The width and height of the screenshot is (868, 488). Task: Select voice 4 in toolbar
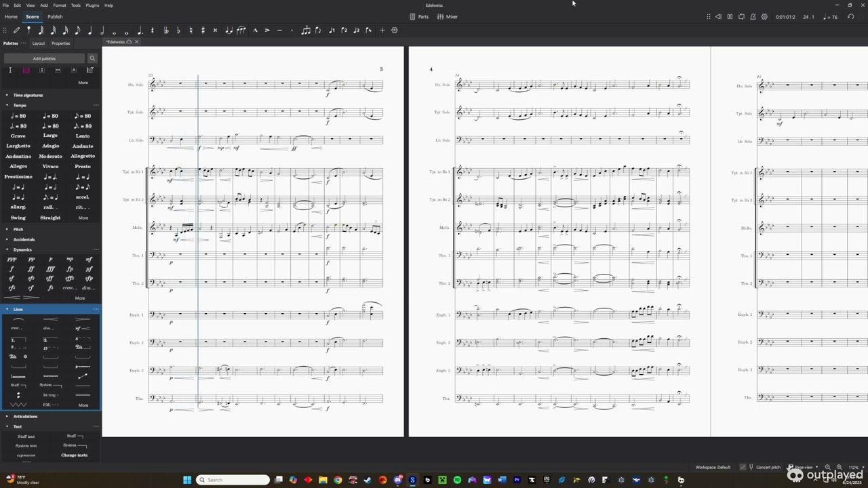[368, 30]
